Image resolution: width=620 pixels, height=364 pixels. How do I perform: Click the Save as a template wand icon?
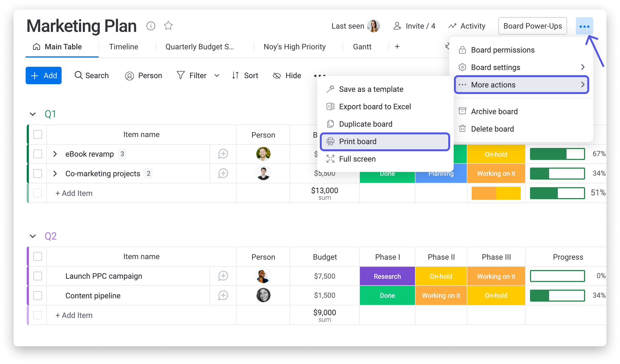coord(330,89)
